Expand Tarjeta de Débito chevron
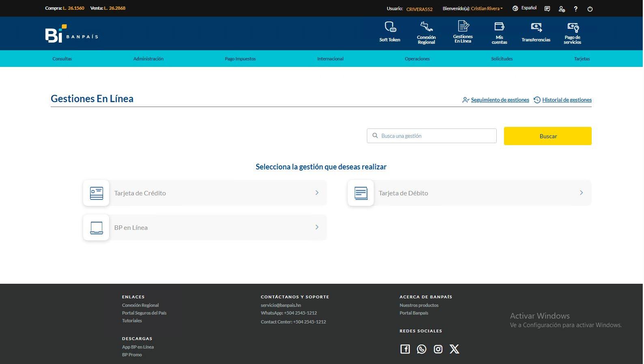The width and height of the screenshot is (644, 364). 582,193
